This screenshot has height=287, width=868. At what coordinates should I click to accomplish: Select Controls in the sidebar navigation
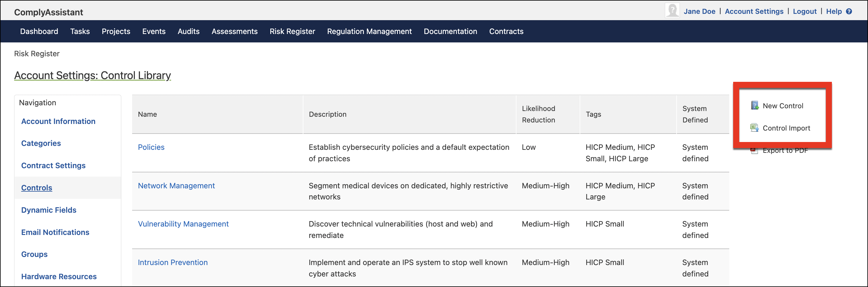(x=37, y=188)
